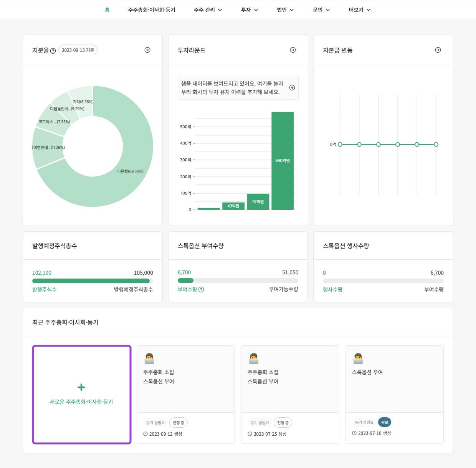
Task: Open the 자본금 변동 card detail arrow
Action: [x=438, y=50]
